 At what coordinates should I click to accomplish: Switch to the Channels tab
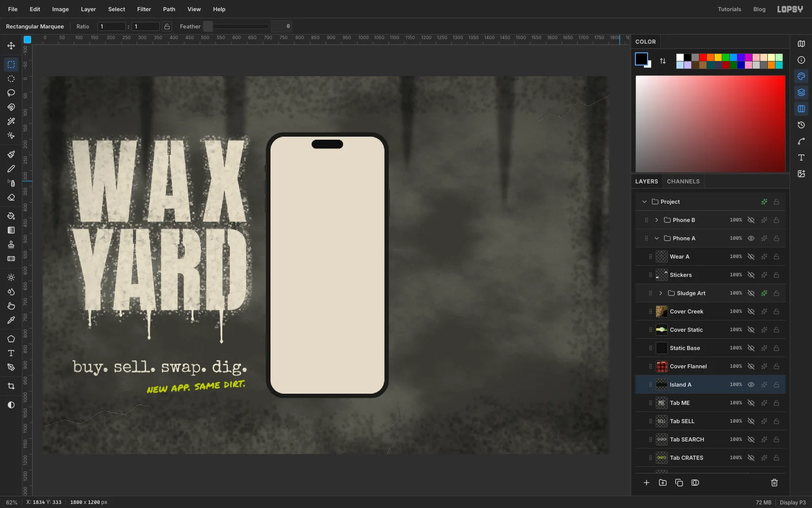[x=683, y=181]
